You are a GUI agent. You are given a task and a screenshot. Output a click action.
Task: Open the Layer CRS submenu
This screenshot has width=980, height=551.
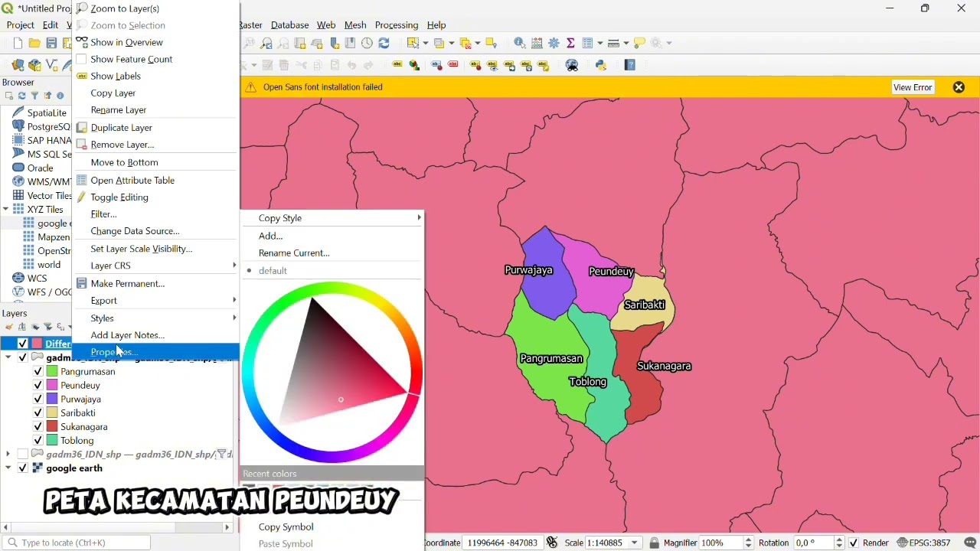pos(156,266)
